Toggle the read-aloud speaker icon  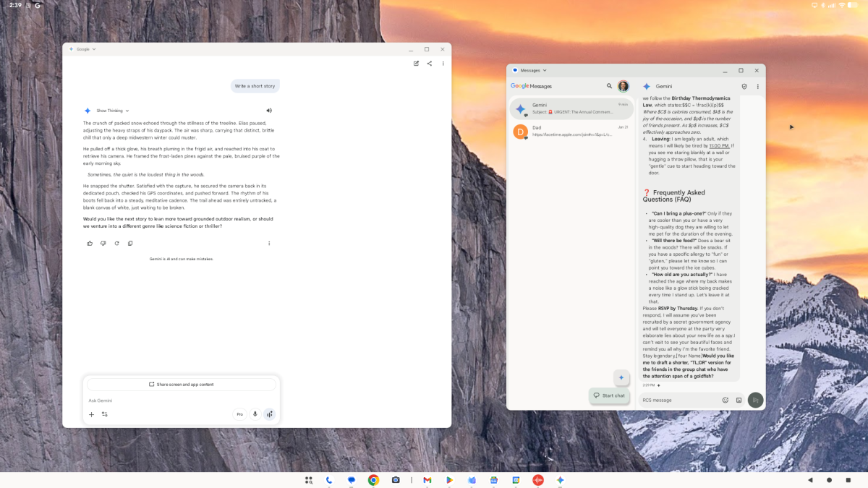pos(269,110)
